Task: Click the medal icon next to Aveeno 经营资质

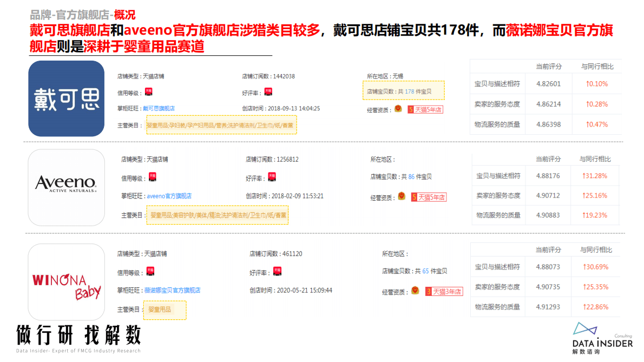Action: pyautogui.click(x=401, y=196)
